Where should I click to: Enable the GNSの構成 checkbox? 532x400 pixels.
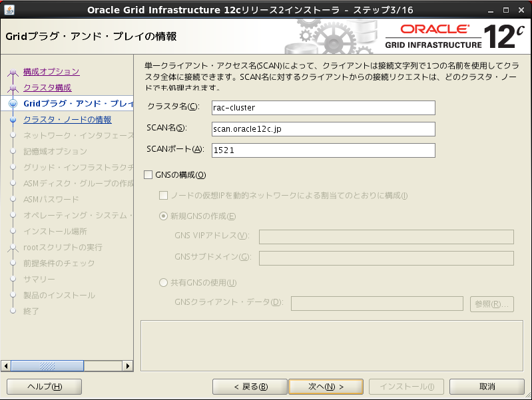point(149,175)
